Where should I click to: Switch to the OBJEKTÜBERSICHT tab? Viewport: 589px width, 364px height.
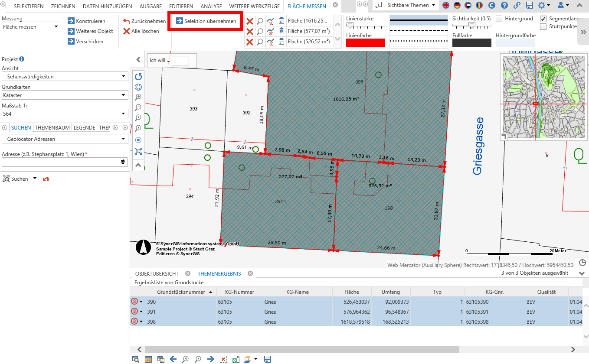click(157, 274)
